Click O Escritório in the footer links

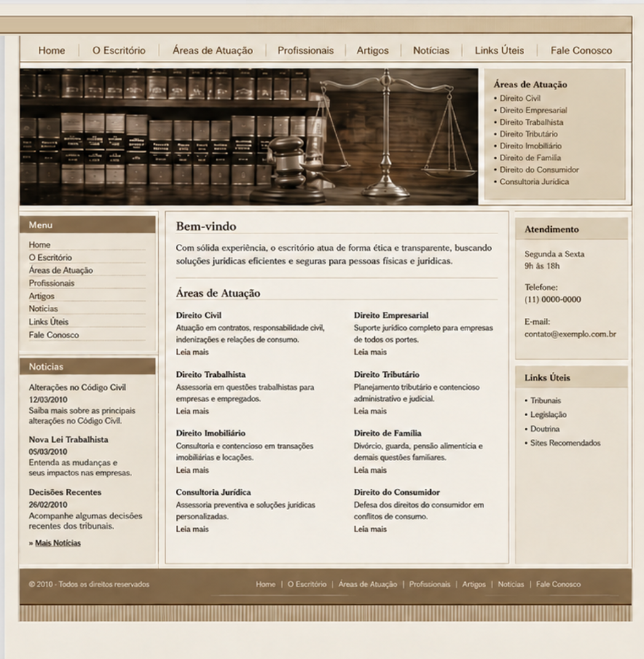click(307, 584)
